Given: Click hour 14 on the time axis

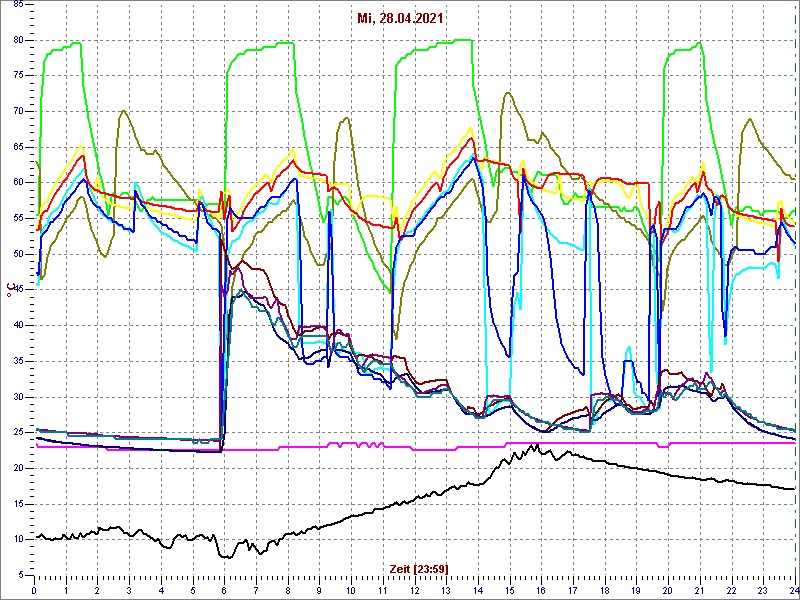Looking at the screenshot, I should [478, 590].
